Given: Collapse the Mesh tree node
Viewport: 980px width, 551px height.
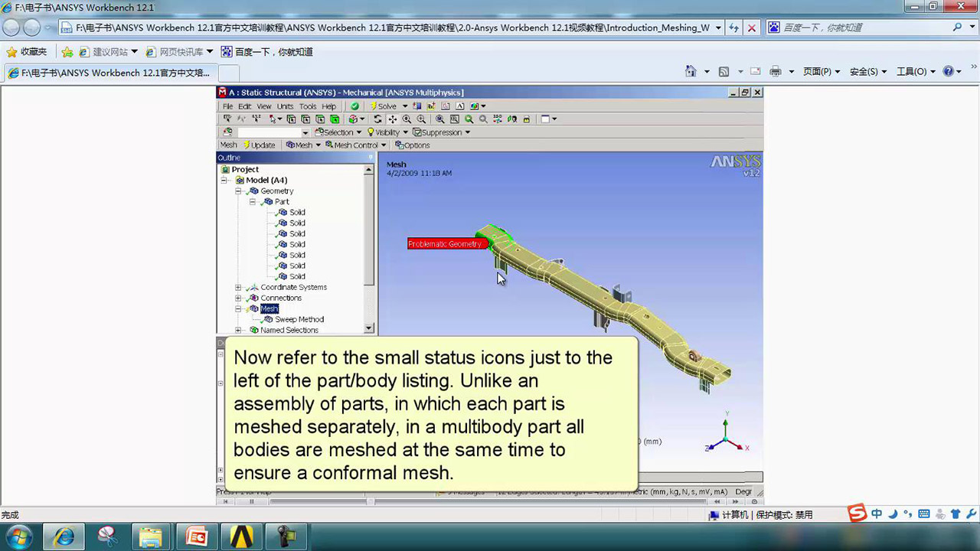Looking at the screenshot, I should pos(238,309).
